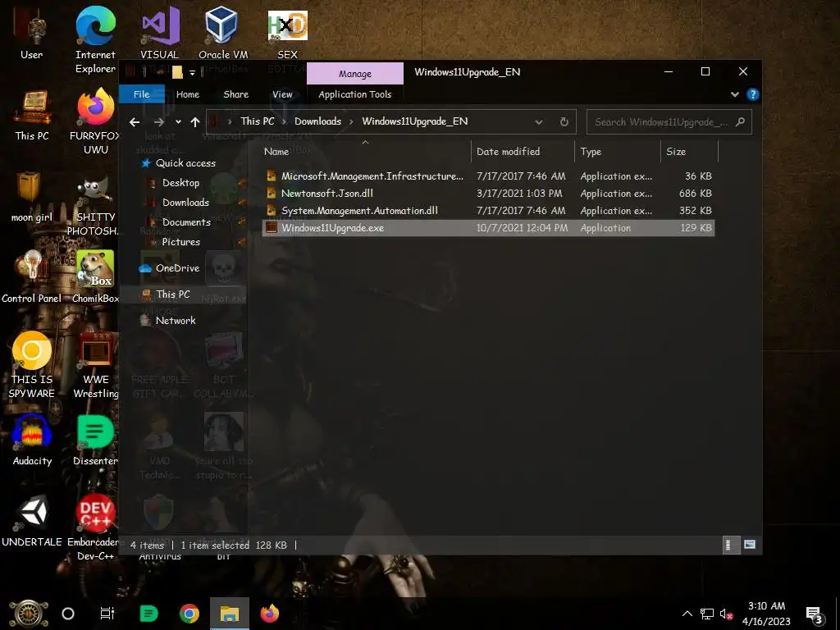Viewport: 840px width, 630px height.
Task: Open THIS IS SPYWARE Chrome Canary icon
Action: click(32, 364)
